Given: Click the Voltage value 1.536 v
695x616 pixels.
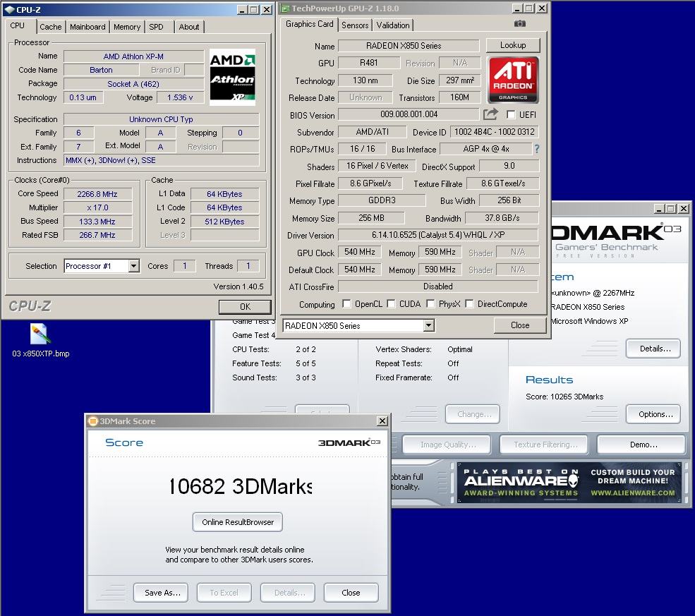Looking at the screenshot, I should click(180, 97).
